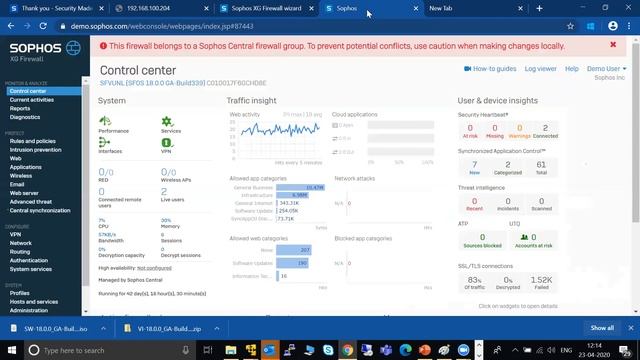Expand options for SW-18.0.0_GA download
The height and width of the screenshot is (360, 640).
(x=103, y=328)
